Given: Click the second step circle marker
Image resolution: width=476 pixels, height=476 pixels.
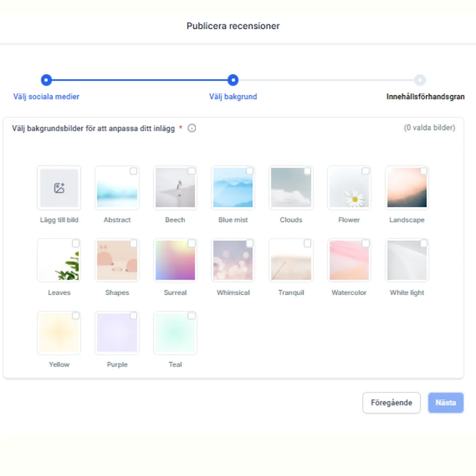Looking at the screenshot, I should pyautogui.click(x=233, y=80).
